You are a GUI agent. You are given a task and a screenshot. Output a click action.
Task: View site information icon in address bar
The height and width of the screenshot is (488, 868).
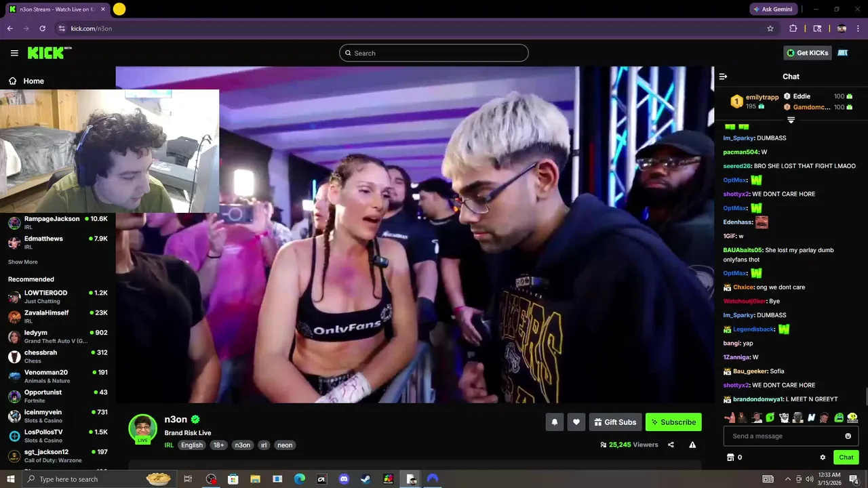pos(62,28)
